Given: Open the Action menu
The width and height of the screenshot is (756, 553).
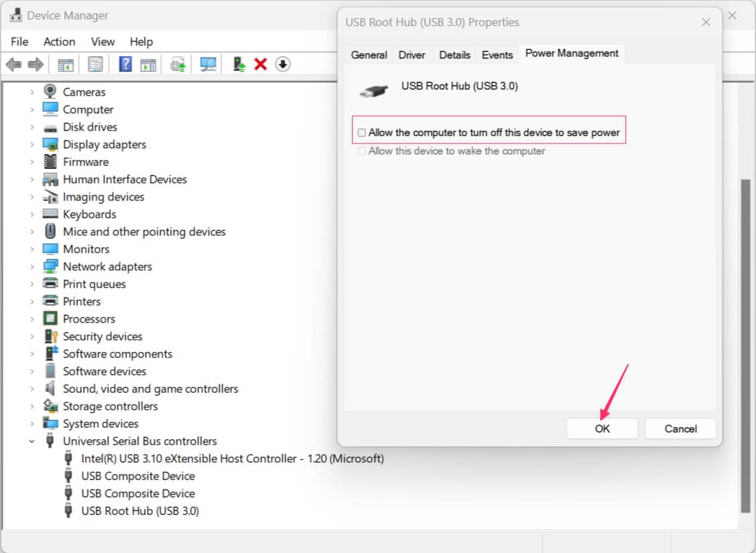Looking at the screenshot, I should pos(59,42).
